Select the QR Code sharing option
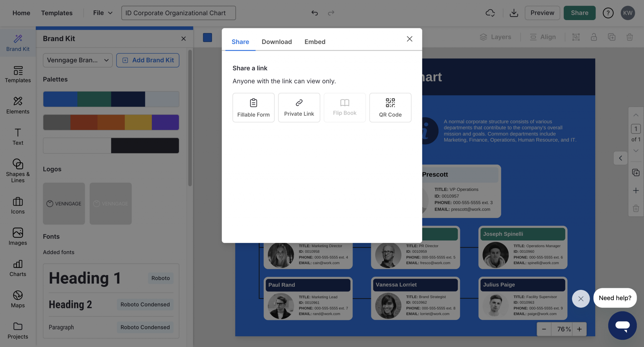The image size is (644, 347). [x=390, y=107]
